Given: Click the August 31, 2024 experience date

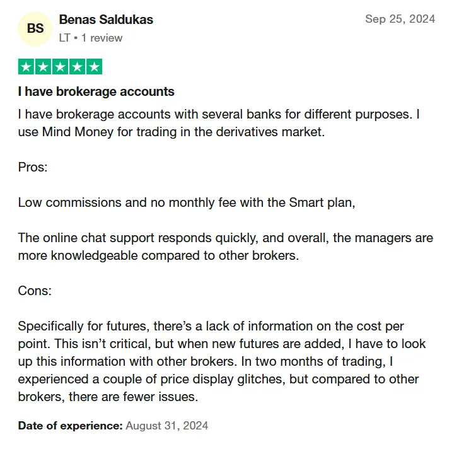Looking at the screenshot, I should click(166, 426).
